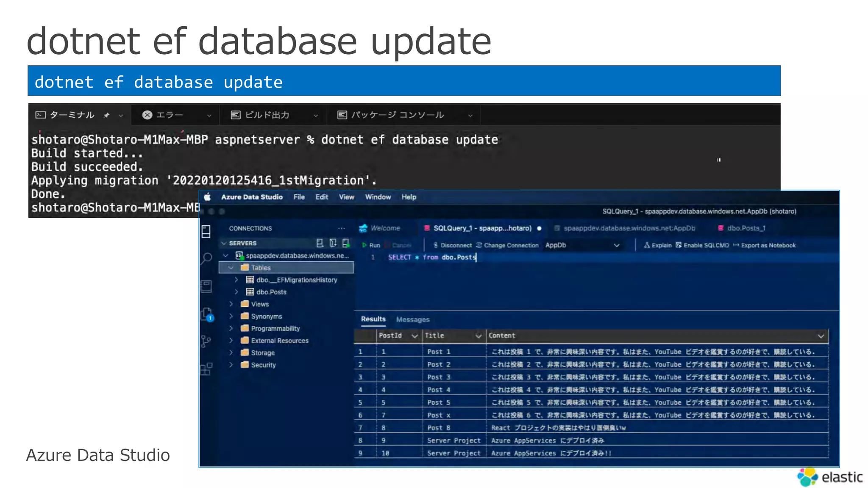Viewport: 868px width, 488px height.
Task: Click Change Connection in the query toolbar
Action: 507,245
